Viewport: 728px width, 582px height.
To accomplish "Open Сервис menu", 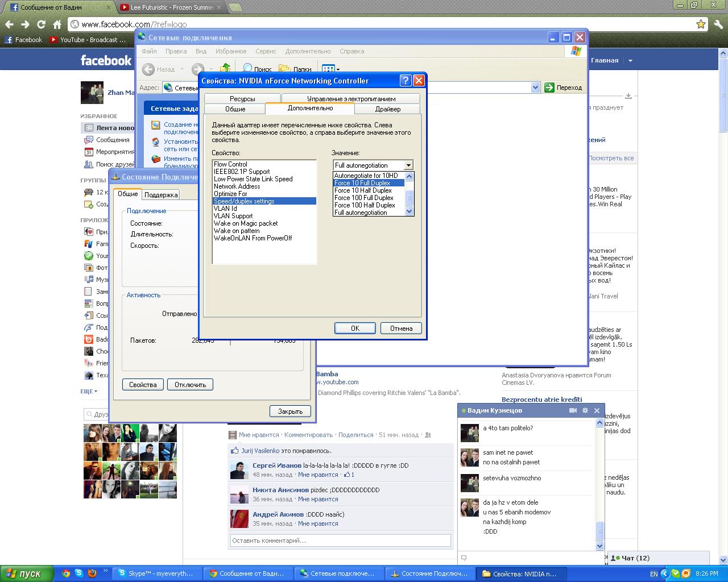I will click(266, 51).
